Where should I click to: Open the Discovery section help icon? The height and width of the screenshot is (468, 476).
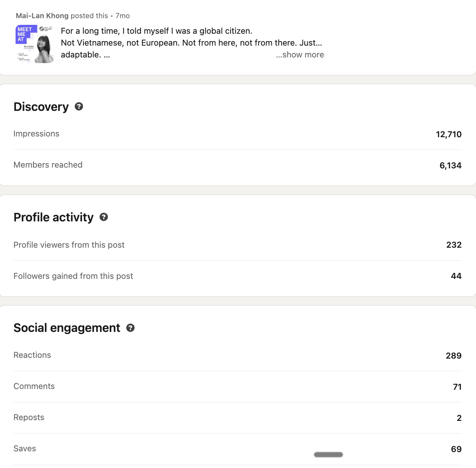coord(79,107)
